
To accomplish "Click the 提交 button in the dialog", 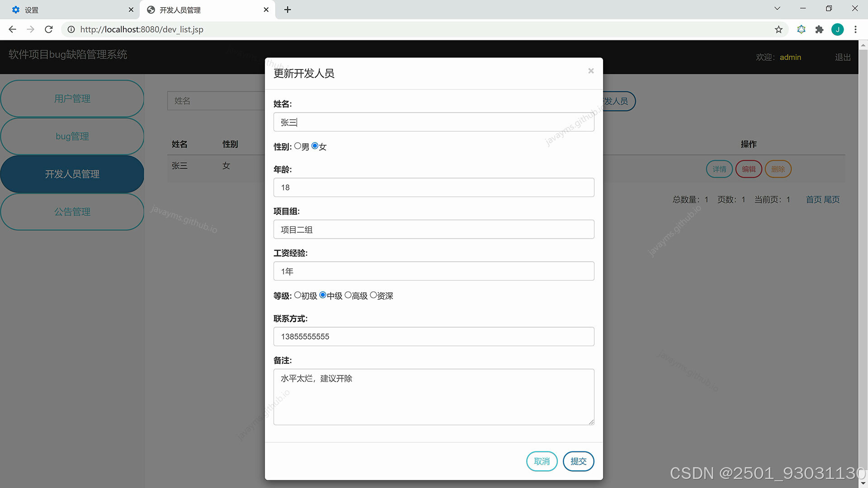I will pyautogui.click(x=578, y=461).
